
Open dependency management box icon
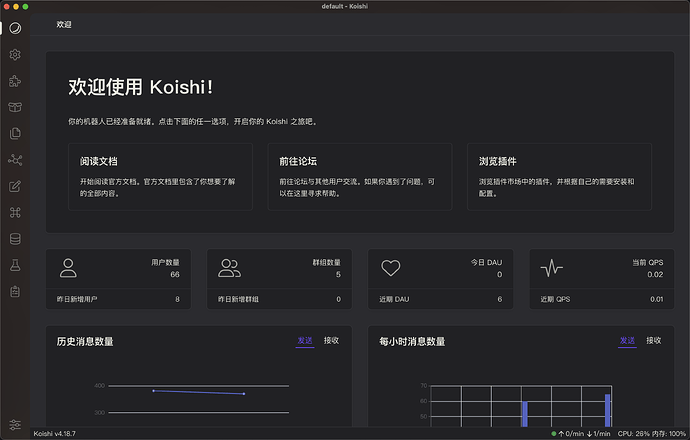coord(15,107)
